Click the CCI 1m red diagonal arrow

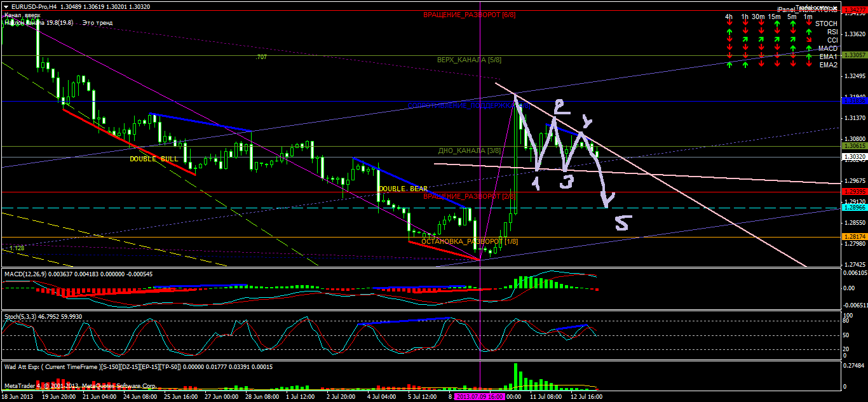(x=809, y=40)
